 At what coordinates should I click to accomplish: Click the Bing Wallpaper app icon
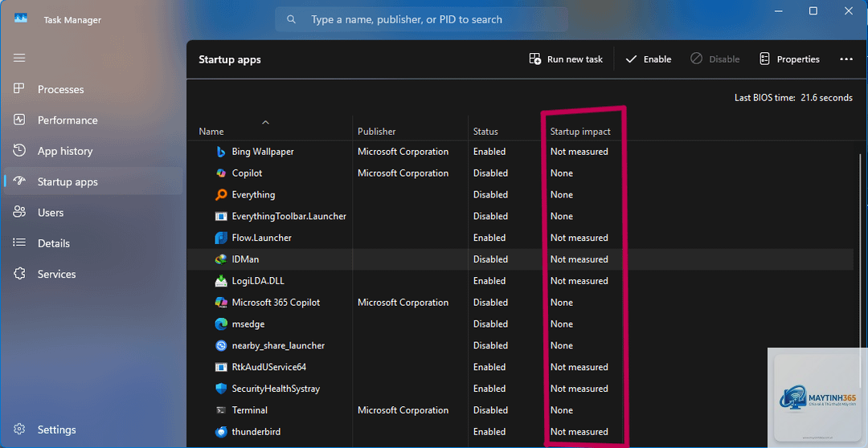coord(221,152)
